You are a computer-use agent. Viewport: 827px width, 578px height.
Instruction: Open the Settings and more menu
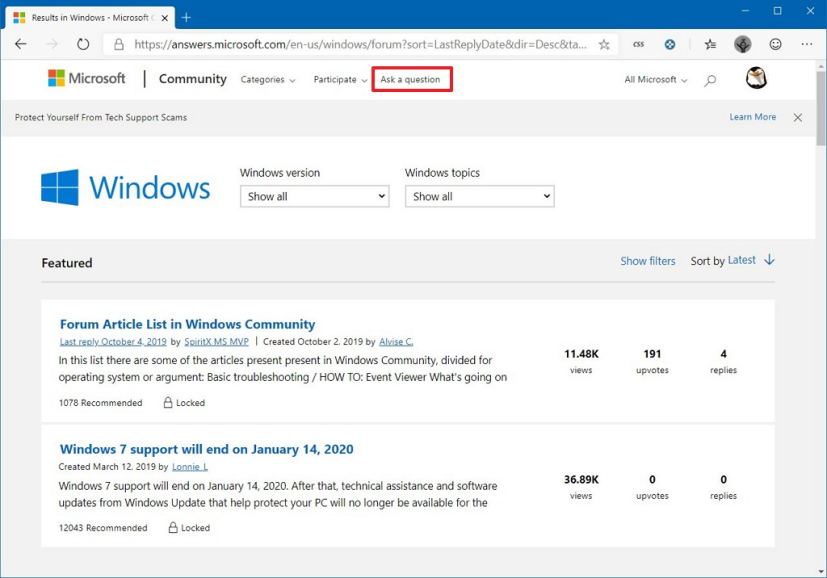806,44
